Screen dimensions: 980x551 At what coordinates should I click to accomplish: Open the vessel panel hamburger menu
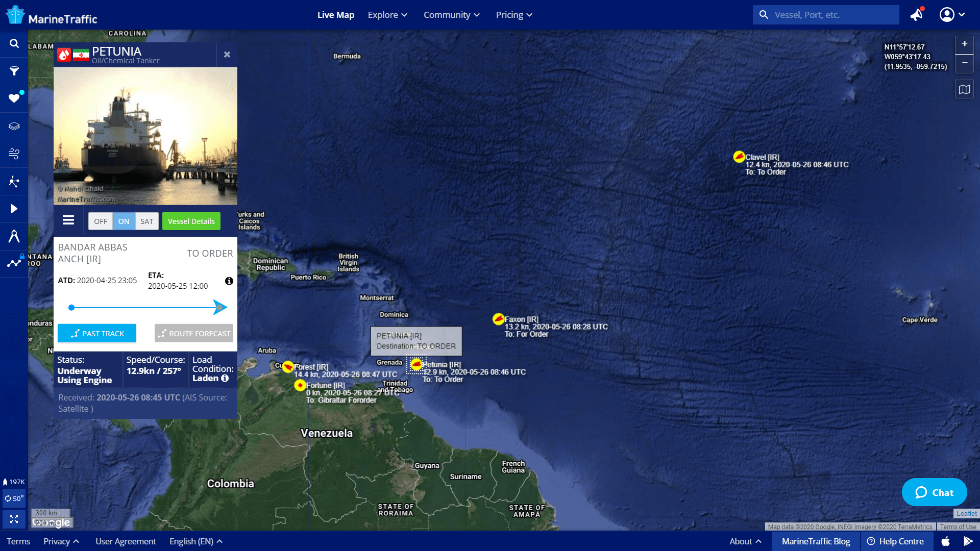click(68, 220)
